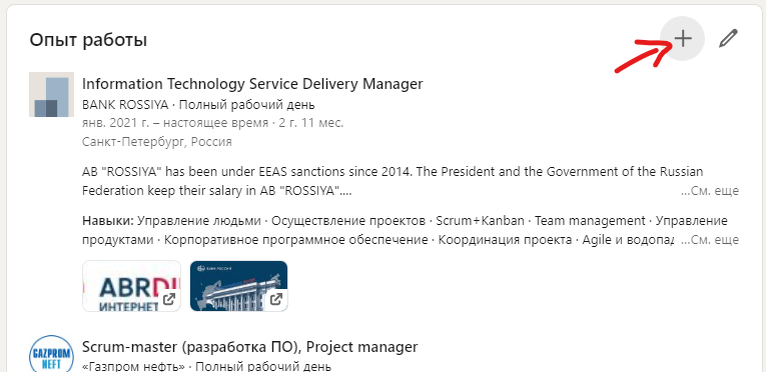
Task: Open the BANK ROSSIYA company logo
Action: point(51,94)
